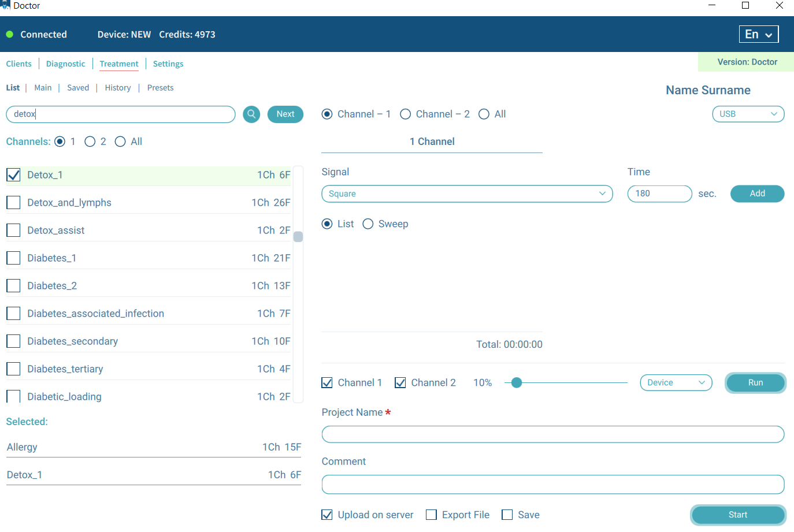Adjust the 10% intensity slider handle
This screenshot has height=532, width=794.
(517, 382)
